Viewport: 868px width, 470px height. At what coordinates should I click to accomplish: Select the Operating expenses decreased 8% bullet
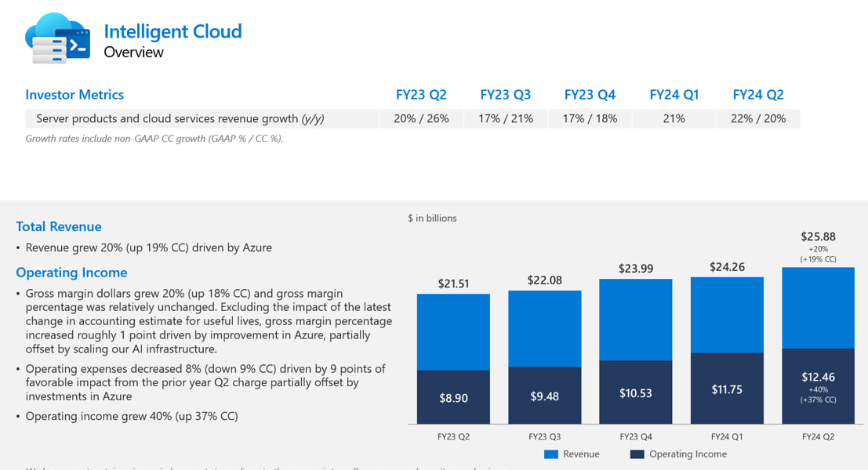[x=205, y=382]
